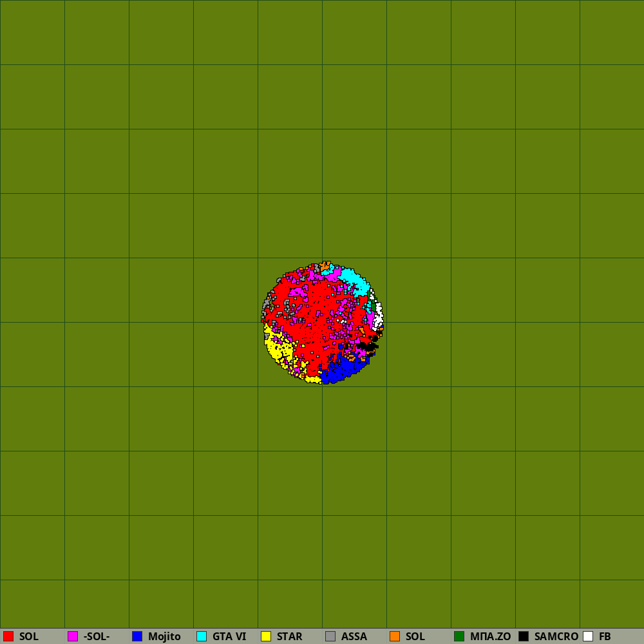Click the yellow STAR legend swatch
This screenshot has height=644, width=644.
266,636
